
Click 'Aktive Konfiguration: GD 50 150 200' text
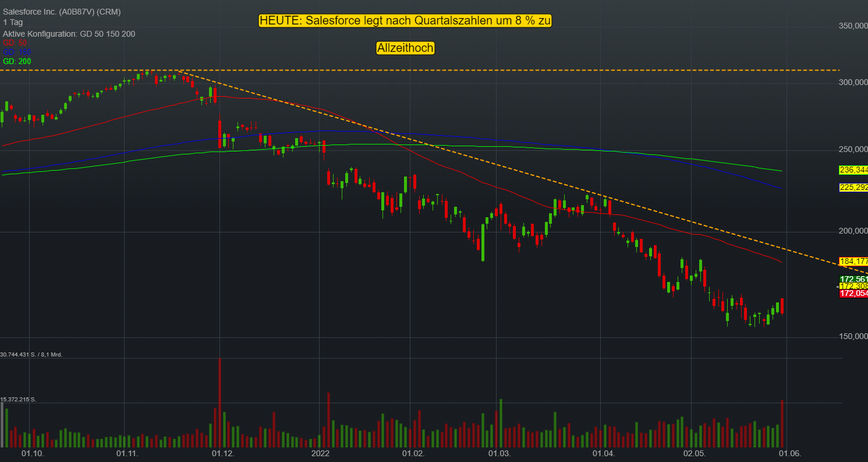[69, 34]
